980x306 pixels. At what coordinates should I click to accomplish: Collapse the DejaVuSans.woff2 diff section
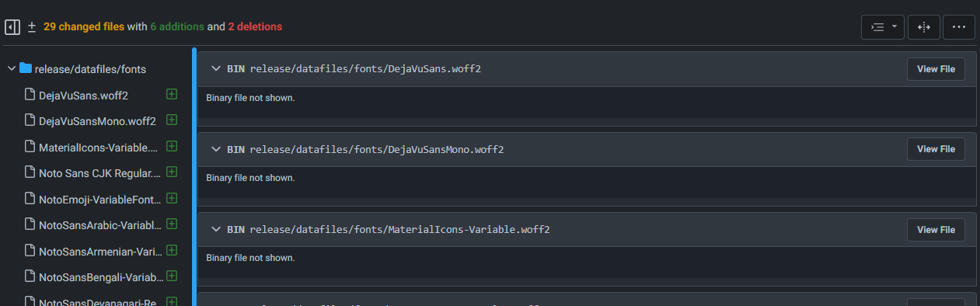[x=215, y=68]
